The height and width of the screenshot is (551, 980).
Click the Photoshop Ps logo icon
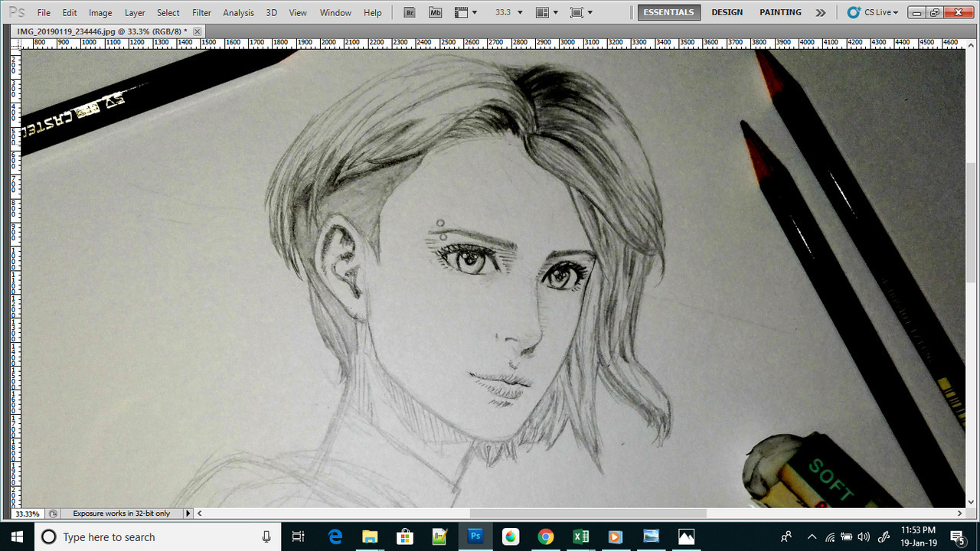pos(16,12)
